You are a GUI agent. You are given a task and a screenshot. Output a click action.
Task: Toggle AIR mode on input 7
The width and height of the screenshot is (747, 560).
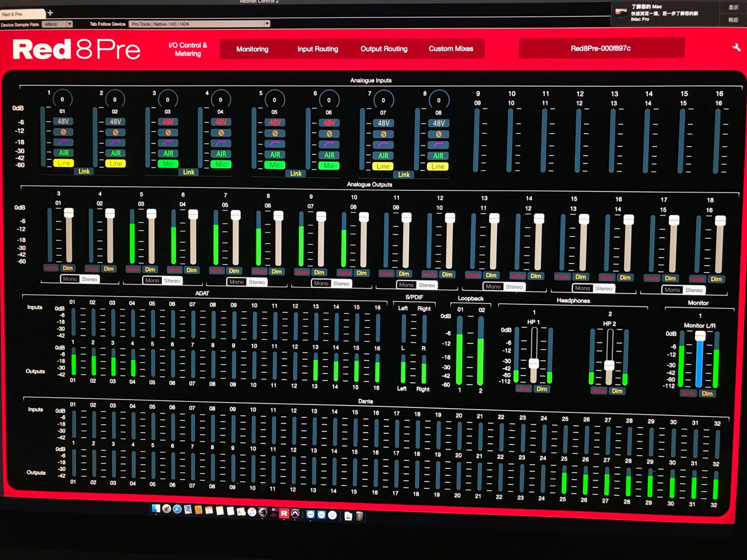[x=383, y=156]
